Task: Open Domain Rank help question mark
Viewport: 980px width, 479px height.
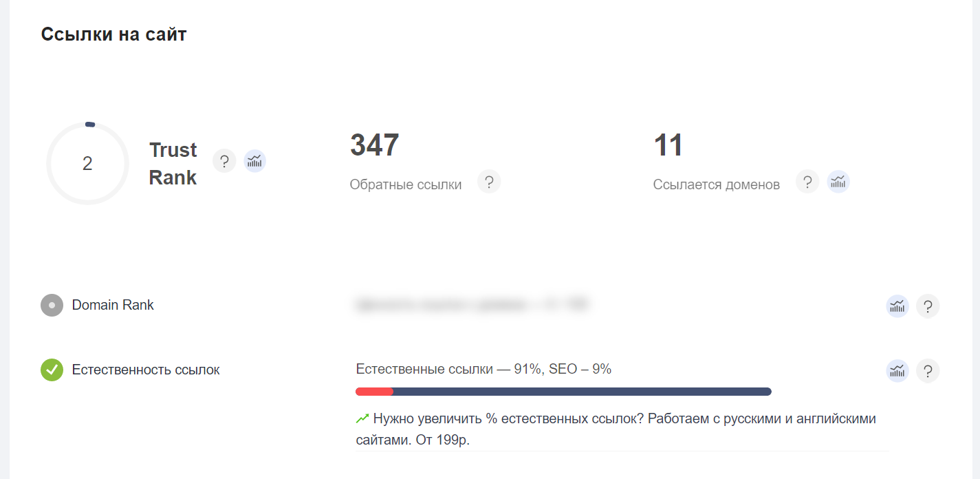Action: pos(928,306)
